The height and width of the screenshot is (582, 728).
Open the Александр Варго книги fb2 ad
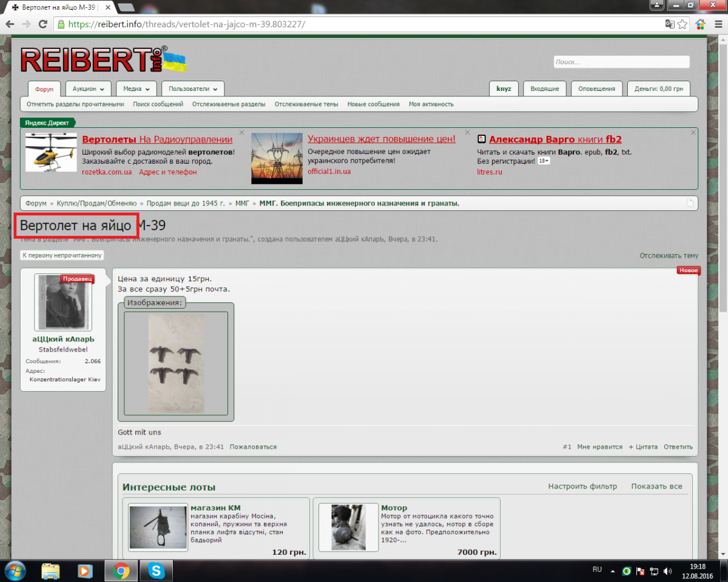point(555,139)
